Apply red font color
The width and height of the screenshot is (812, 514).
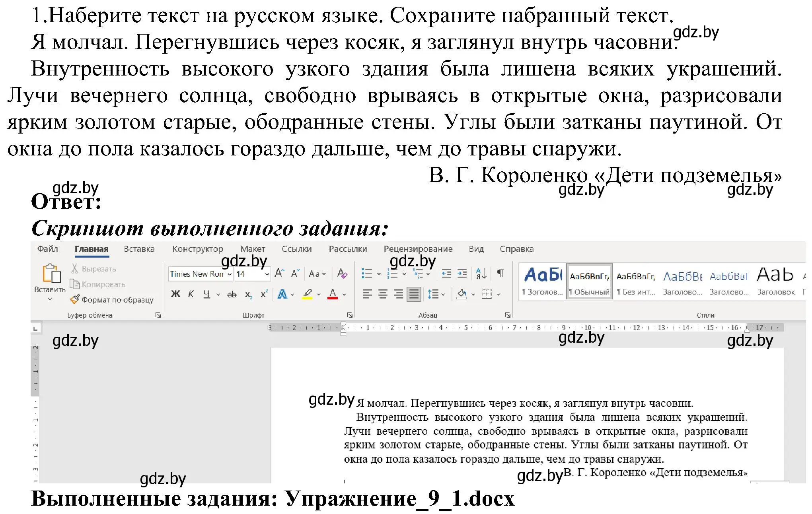click(x=333, y=294)
